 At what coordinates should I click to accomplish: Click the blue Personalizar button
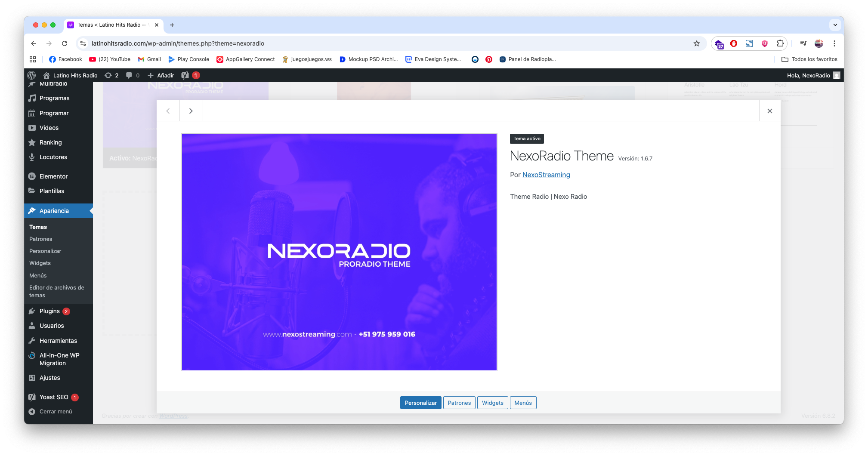coord(420,403)
